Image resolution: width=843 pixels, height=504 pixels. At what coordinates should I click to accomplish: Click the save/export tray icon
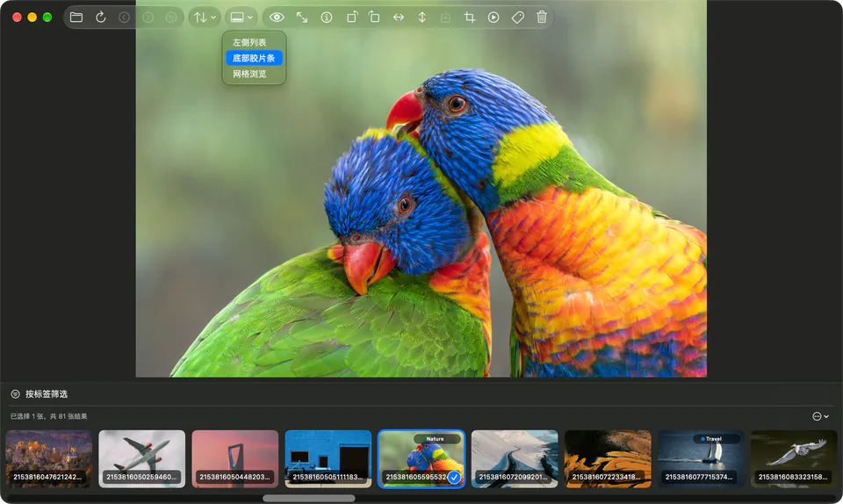(x=446, y=18)
